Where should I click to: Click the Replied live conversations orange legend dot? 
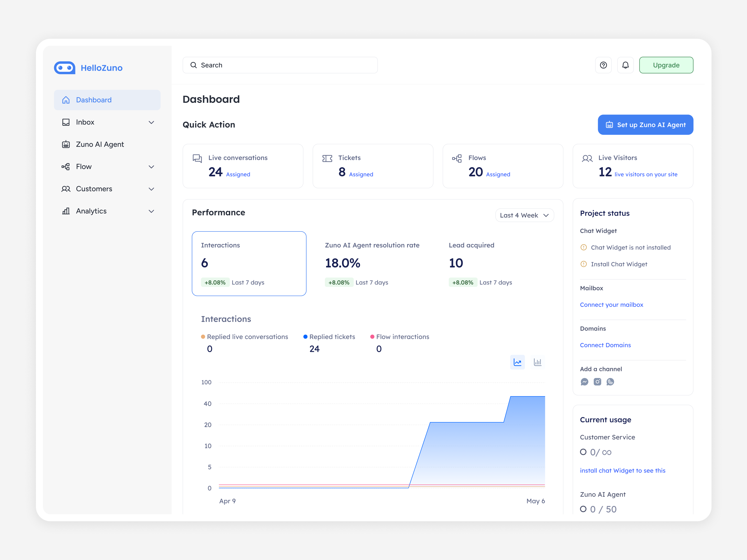tap(203, 337)
